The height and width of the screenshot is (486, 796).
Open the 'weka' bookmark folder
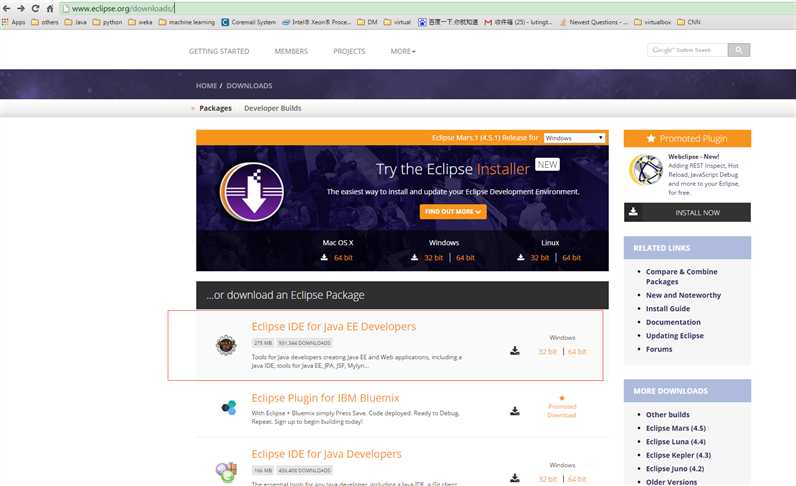point(140,22)
